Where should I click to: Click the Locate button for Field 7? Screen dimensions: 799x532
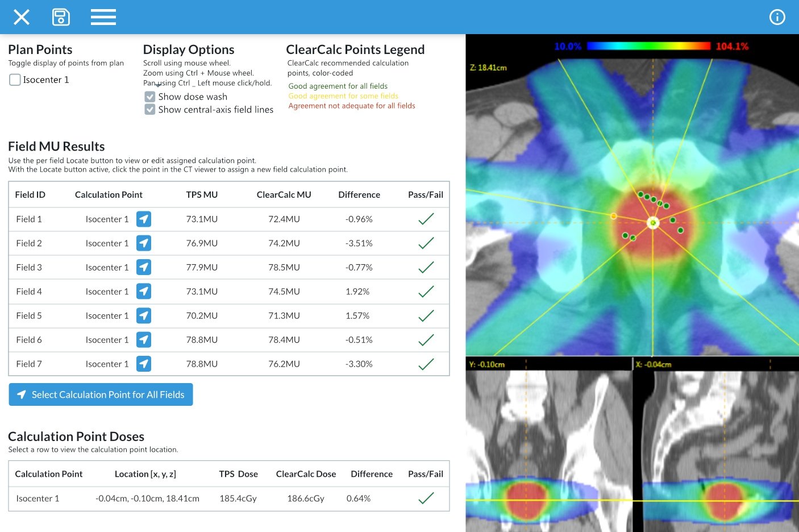point(144,364)
